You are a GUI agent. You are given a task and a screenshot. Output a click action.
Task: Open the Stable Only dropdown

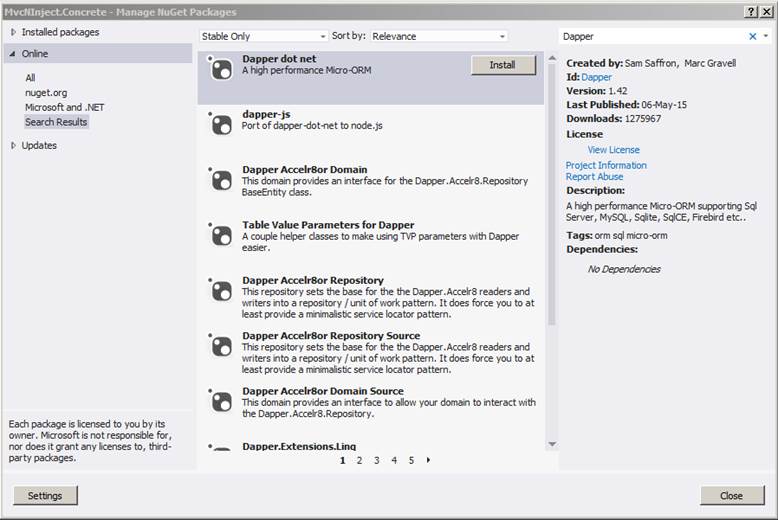263,36
